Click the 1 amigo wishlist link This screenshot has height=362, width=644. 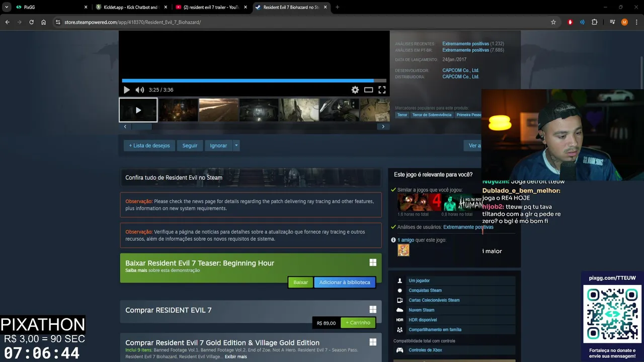pyautogui.click(x=406, y=240)
